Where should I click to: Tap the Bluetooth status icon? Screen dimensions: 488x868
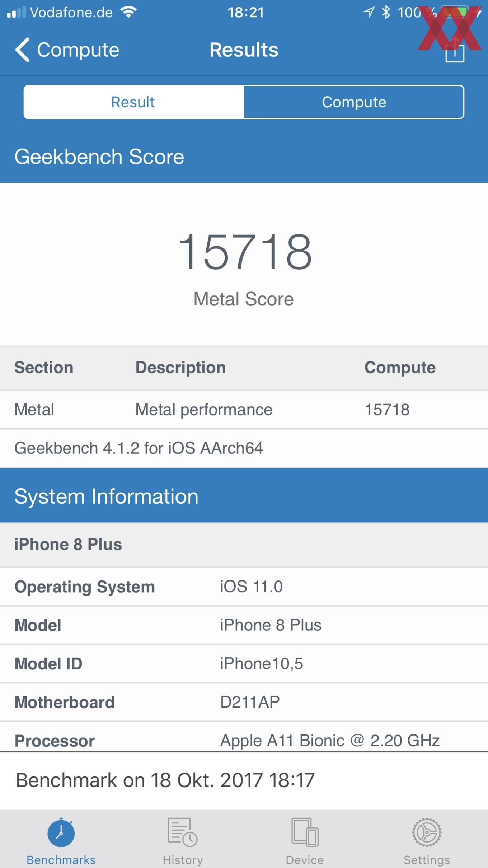tap(386, 13)
